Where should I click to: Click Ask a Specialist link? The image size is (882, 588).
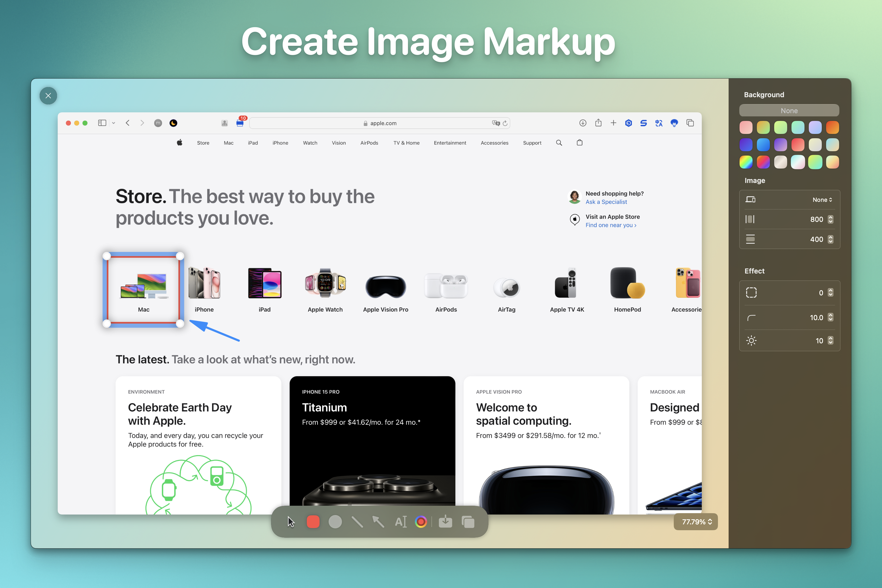point(606,202)
